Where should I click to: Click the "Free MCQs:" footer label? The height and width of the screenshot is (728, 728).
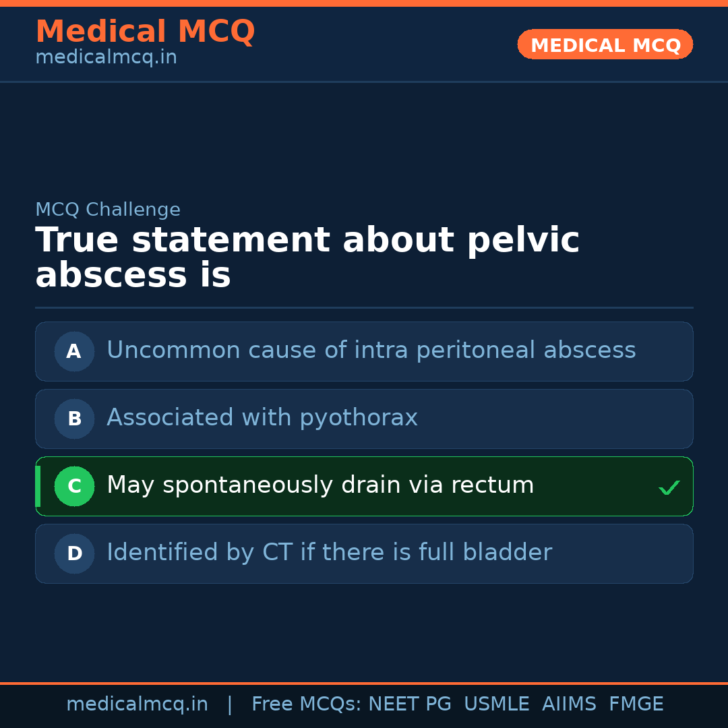[307, 704]
